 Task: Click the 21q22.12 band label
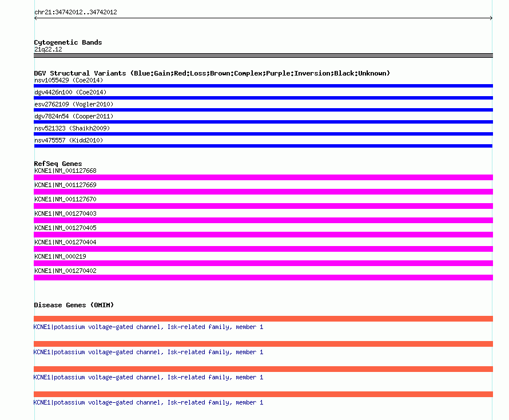point(48,49)
